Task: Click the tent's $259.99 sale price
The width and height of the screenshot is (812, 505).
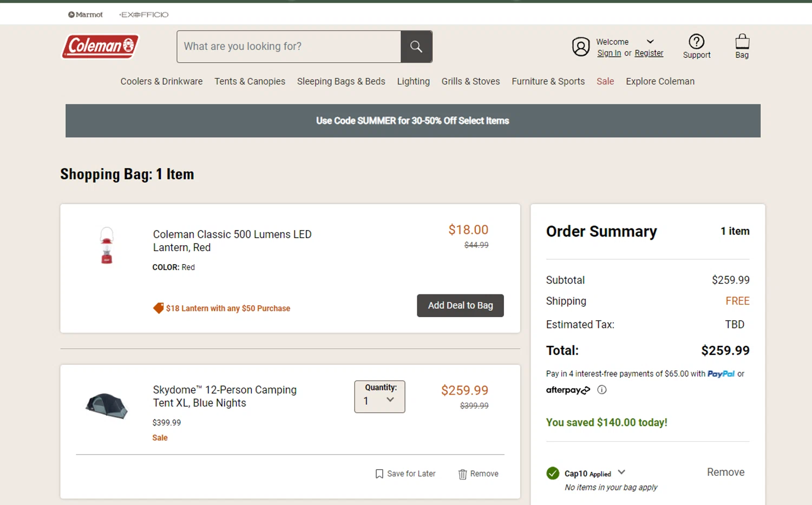Action: (464, 390)
